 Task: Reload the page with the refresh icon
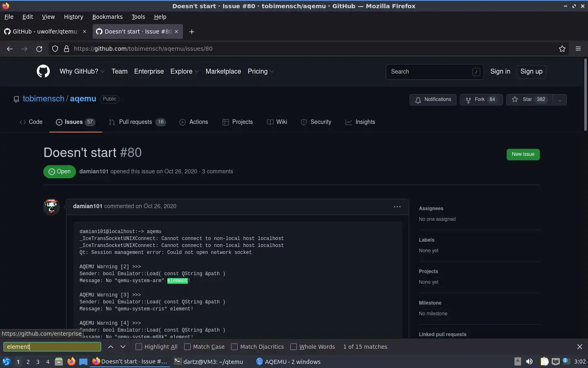pyautogui.click(x=39, y=49)
